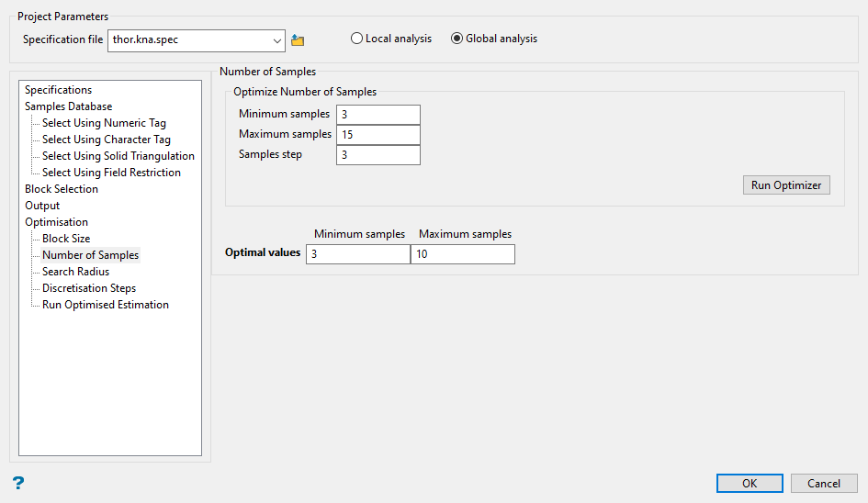The height and width of the screenshot is (503, 868).
Task: Open Select Using Solid Triangulation
Action: 118,156
